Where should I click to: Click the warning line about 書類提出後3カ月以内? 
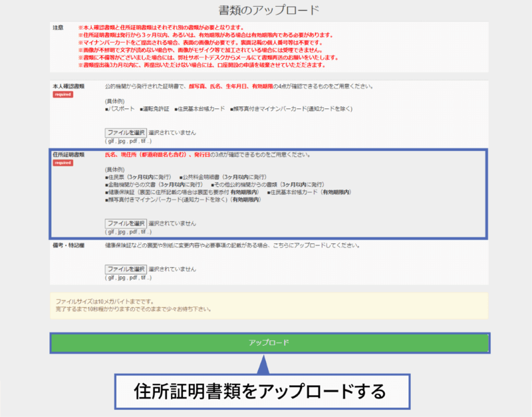click(x=202, y=65)
